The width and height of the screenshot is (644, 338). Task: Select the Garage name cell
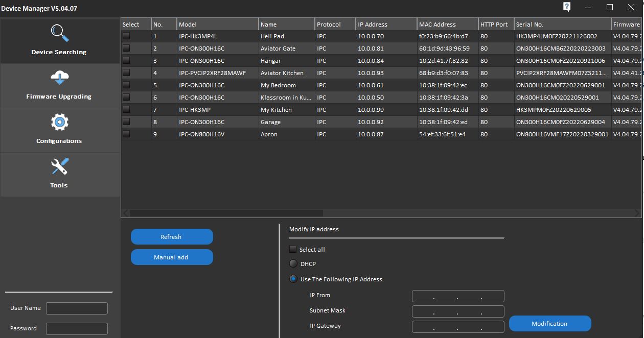(287, 122)
